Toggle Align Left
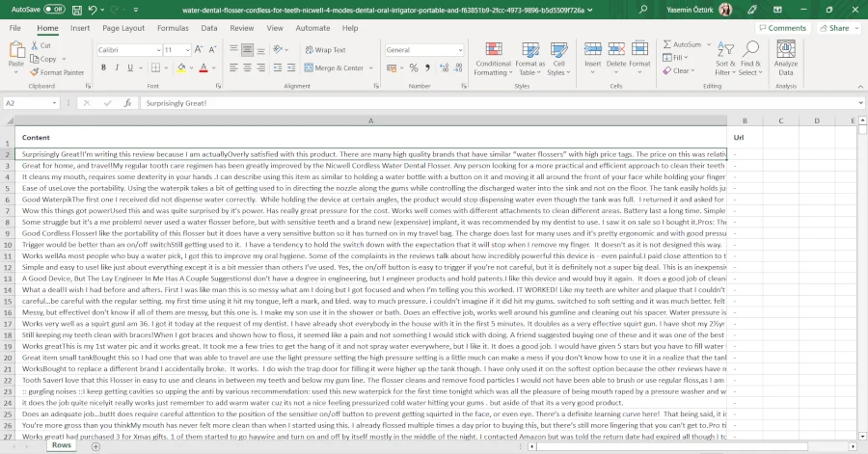Image resolution: width=868 pixels, height=454 pixels. coord(233,67)
